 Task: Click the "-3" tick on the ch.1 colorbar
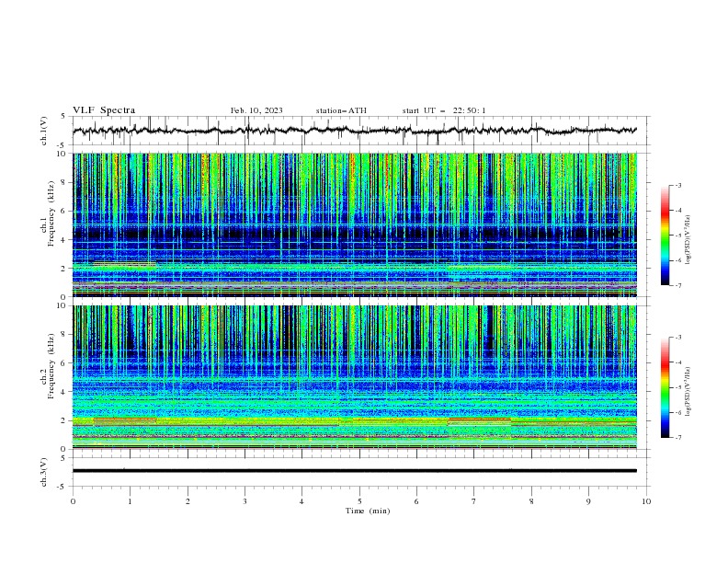[x=678, y=185]
